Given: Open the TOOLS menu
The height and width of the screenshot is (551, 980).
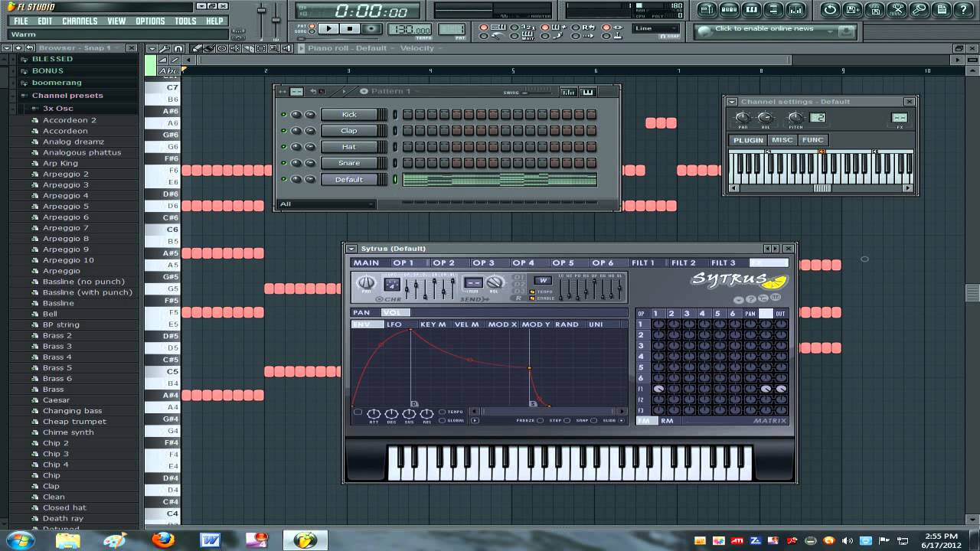Looking at the screenshot, I should [185, 21].
